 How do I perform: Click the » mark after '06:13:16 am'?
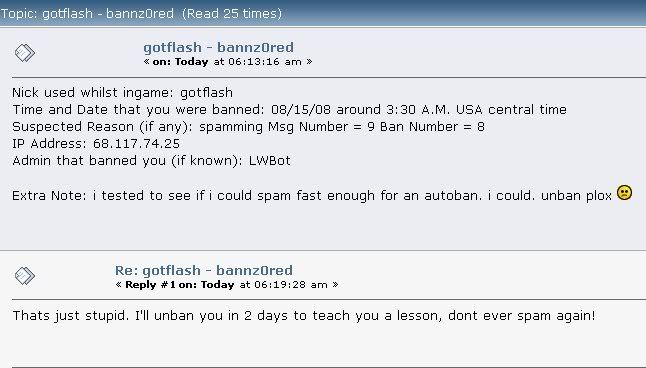(x=309, y=62)
